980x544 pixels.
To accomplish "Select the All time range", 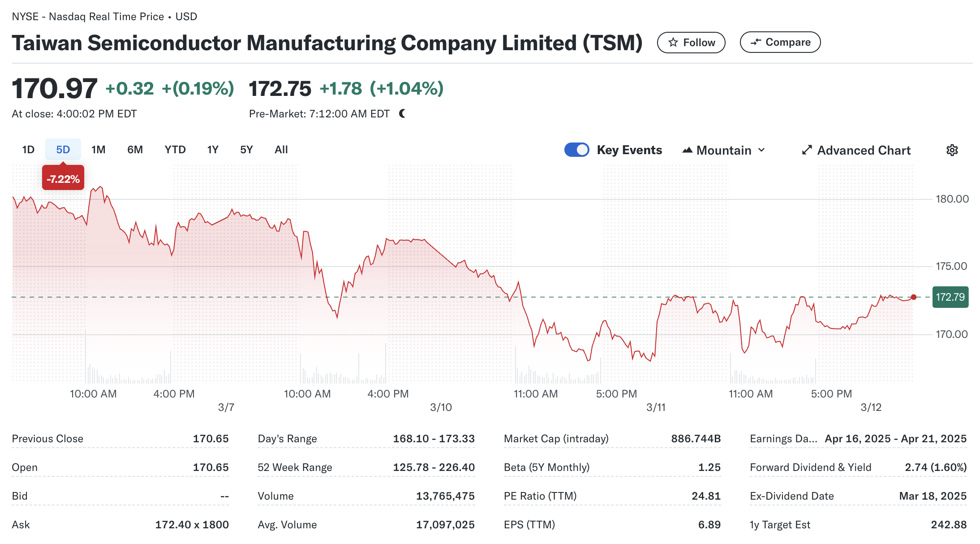I will pyautogui.click(x=281, y=150).
